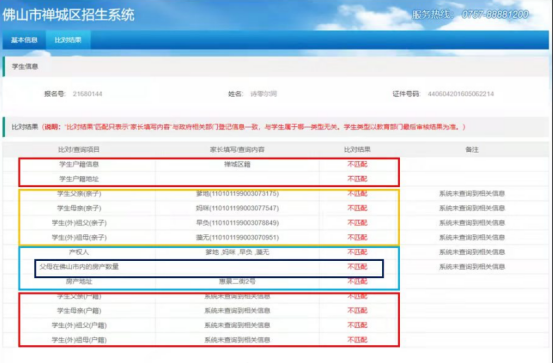The height and width of the screenshot is (363, 554).
Task: Click the ID value ending in 3077547
Action: (x=237, y=208)
